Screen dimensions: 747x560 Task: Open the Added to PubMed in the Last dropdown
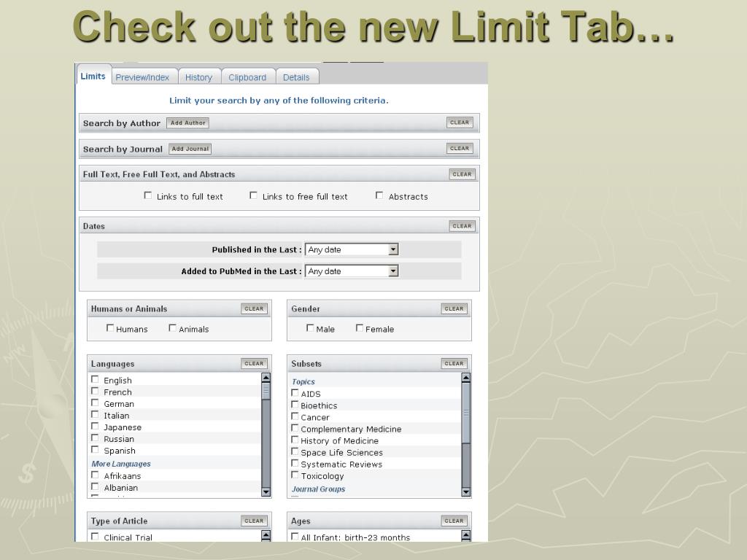[x=352, y=271]
